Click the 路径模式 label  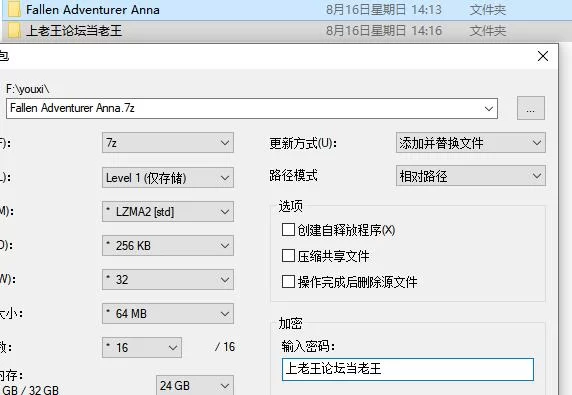click(294, 176)
